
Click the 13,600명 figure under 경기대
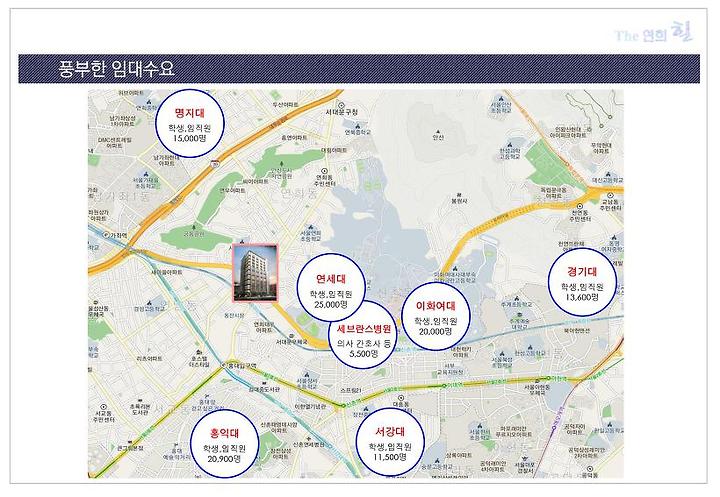[x=582, y=297]
